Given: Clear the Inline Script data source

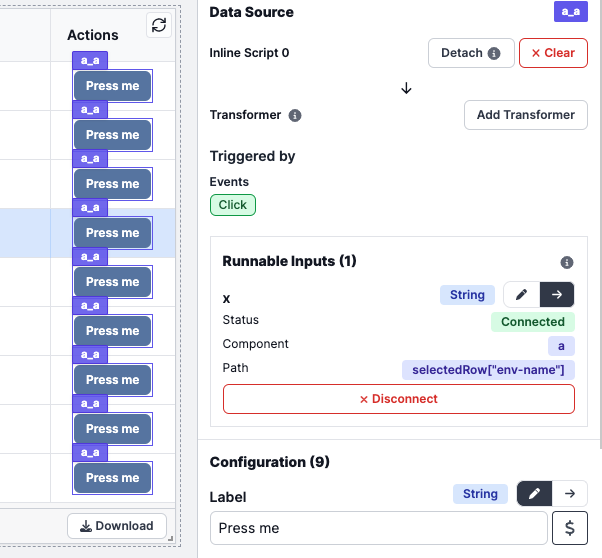Looking at the screenshot, I should 553,53.
